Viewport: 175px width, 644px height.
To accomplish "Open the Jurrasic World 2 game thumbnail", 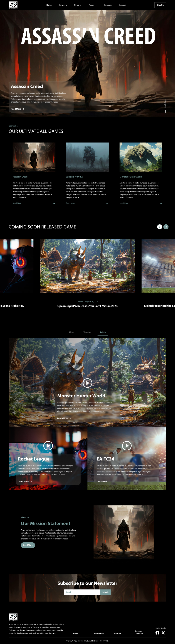I will pyautogui.click(x=87, y=157).
